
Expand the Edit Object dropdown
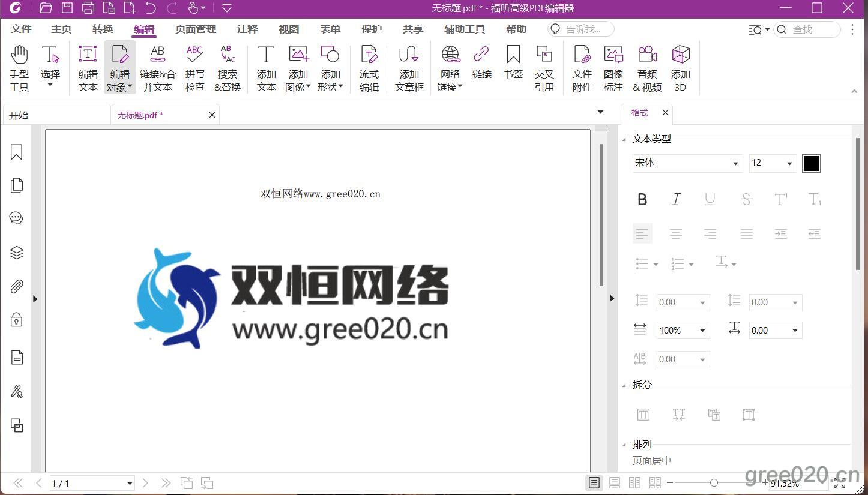pyautogui.click(x=130, y=88)
